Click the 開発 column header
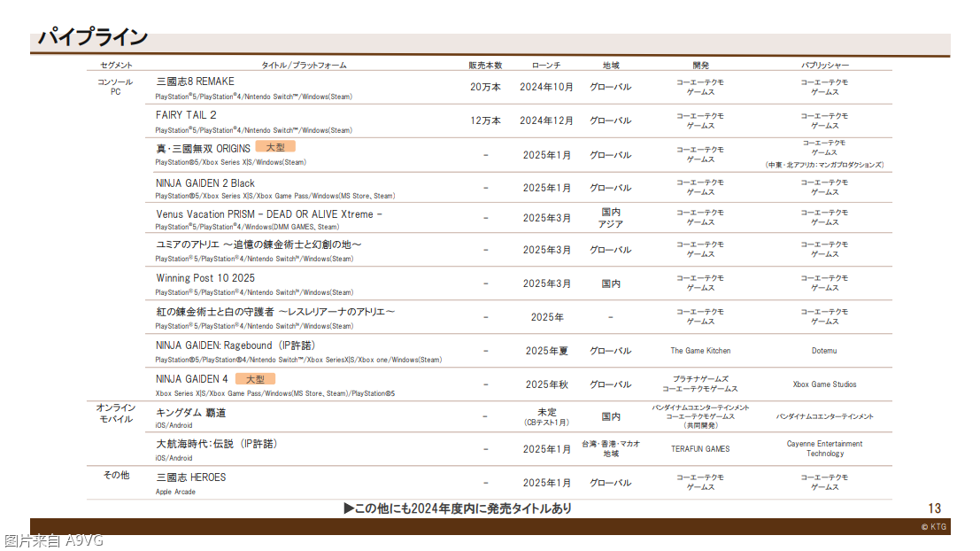The image size is (980, 551). tap(700, 65)
